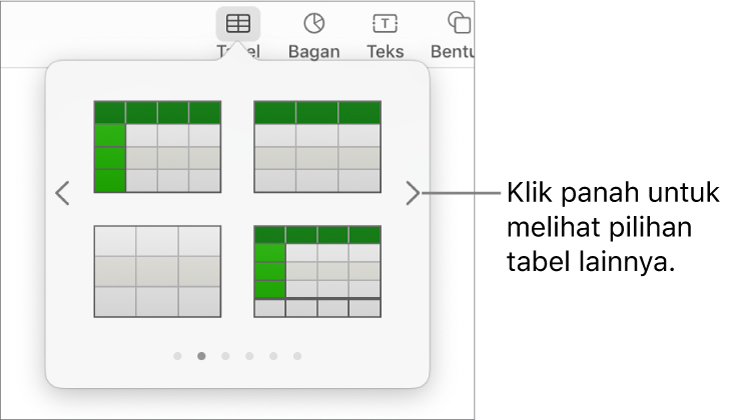Go to first page dot

177,356
